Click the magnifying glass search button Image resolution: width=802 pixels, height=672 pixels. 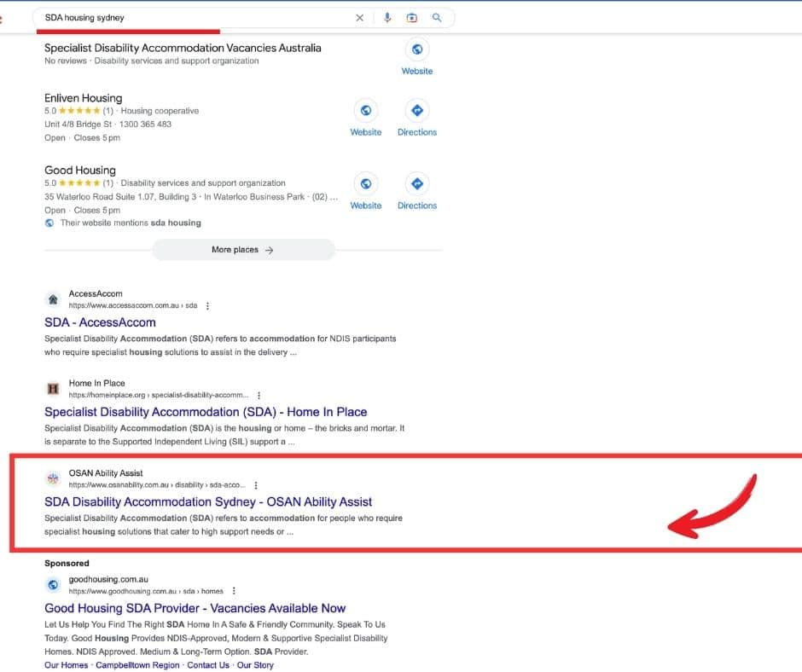tap(437, 18)
